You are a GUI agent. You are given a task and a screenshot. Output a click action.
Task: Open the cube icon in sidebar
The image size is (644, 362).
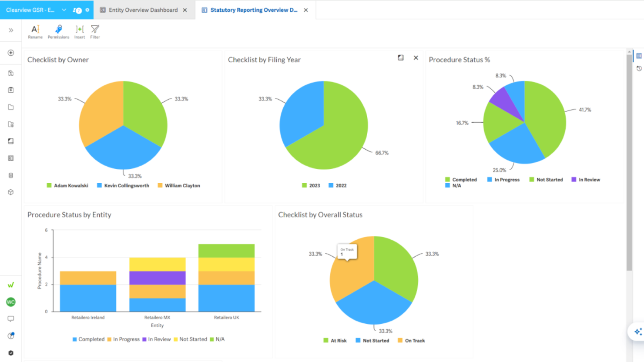click(x=11, y=192)
